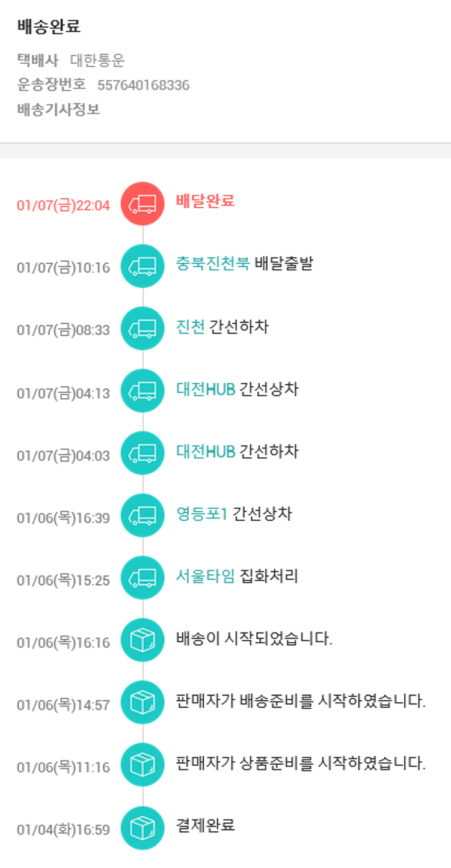Click the box icon beside 판매자가 상품준비를 시작하였습니다

143,765
